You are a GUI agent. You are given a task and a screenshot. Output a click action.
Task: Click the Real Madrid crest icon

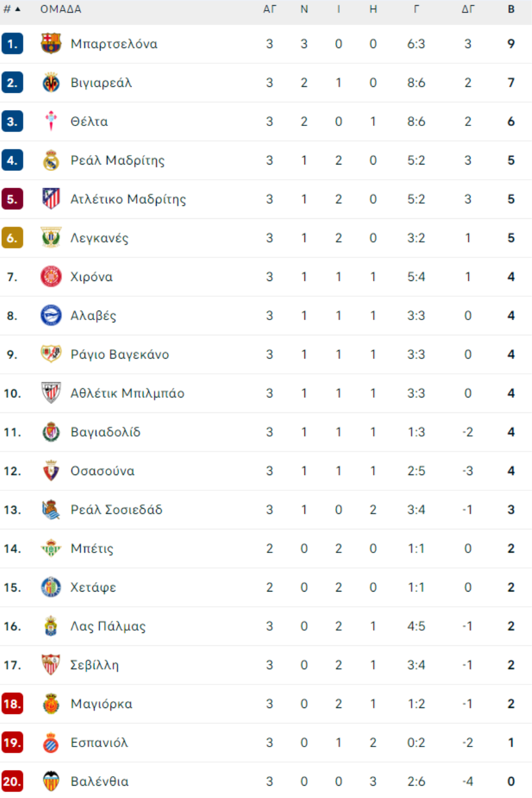pos(51,160)
